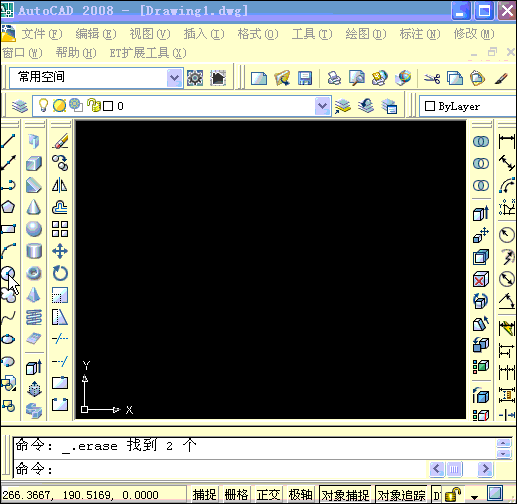Click the Aligned dimension tool
The height and width of the screenshot is (504, 517).
[507, 163]
